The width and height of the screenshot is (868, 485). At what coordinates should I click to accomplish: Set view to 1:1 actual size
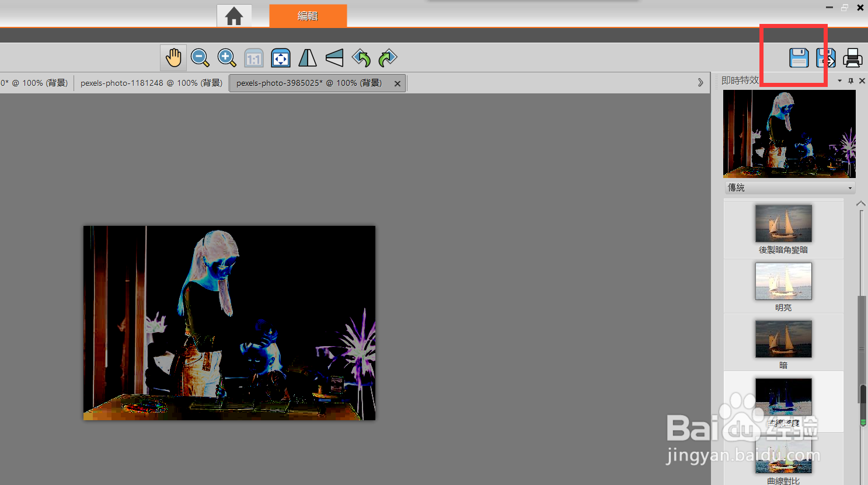pos(253,58)
